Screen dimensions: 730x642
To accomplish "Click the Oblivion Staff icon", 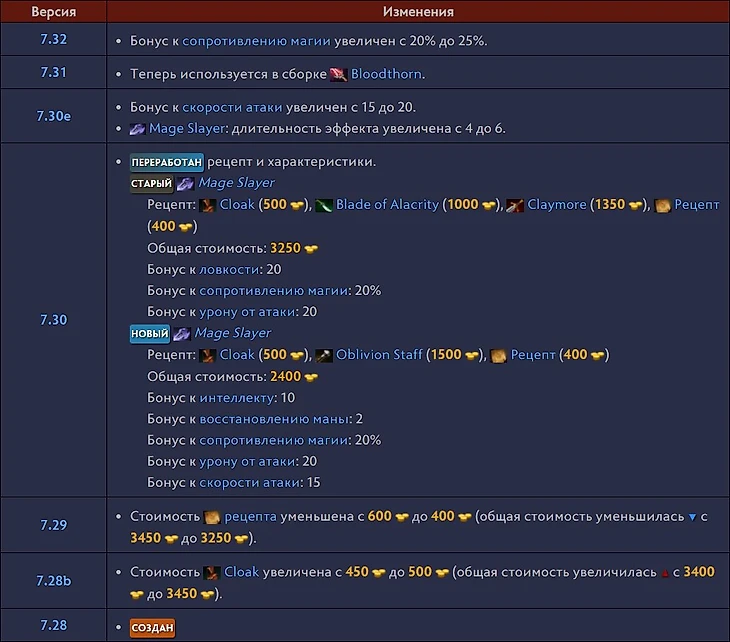I will click(x=323, y=355).
